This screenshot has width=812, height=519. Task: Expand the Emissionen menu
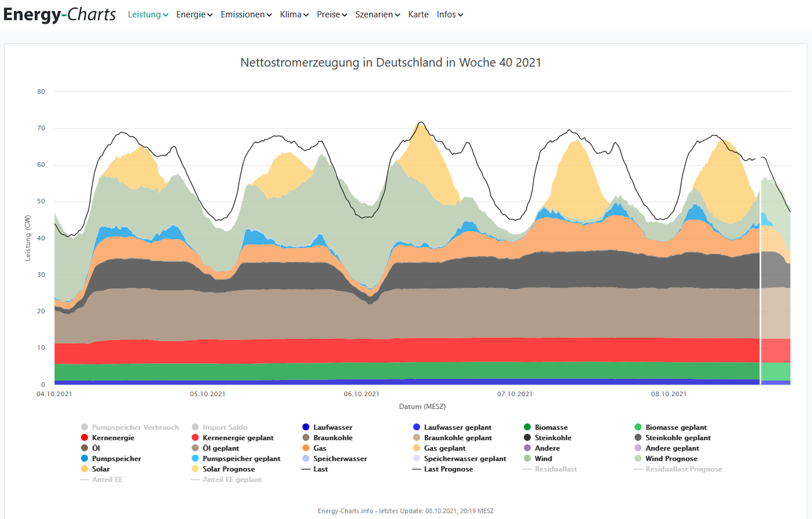[x=246, y=14]
